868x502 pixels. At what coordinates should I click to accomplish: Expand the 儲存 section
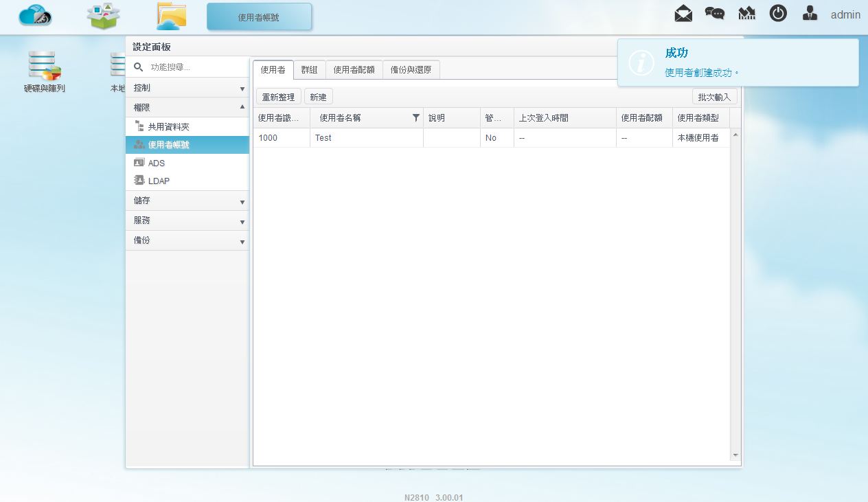point(187,201)
